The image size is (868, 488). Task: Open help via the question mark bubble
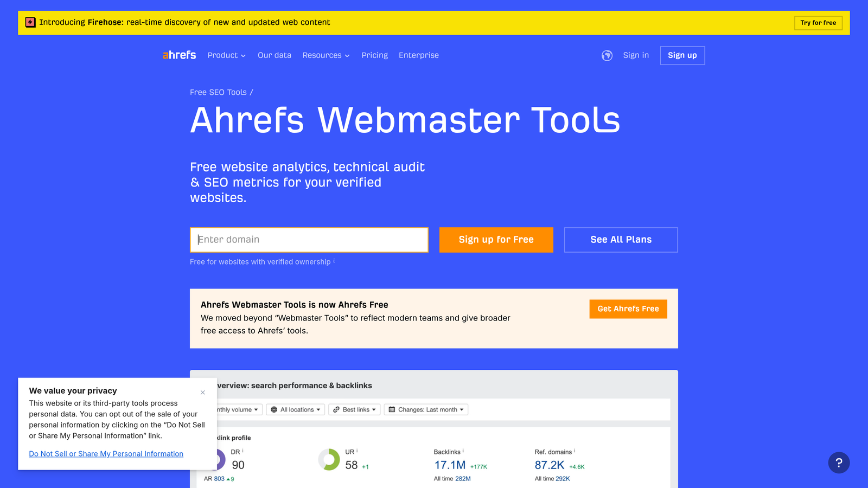point(839,463)
